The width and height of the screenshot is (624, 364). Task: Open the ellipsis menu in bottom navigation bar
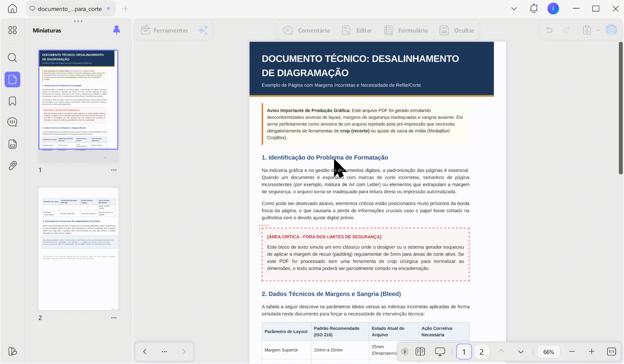(x=164, y=351)
